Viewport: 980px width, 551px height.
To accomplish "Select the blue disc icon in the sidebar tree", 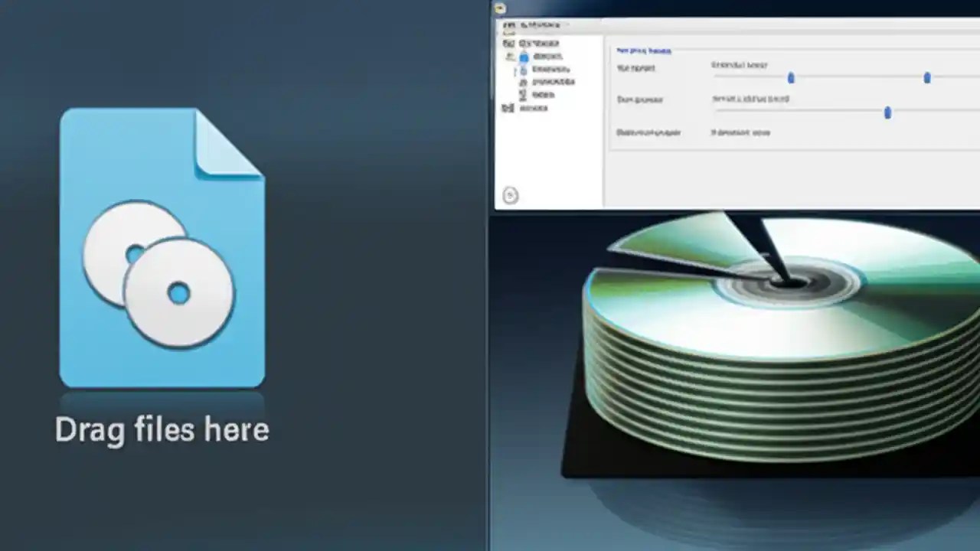I will 523,57.
